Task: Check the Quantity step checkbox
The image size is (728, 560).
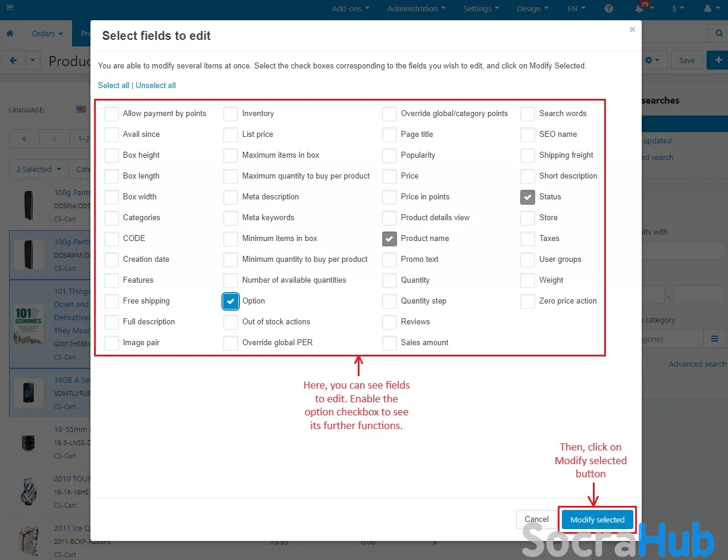Action: coord(389,301)
